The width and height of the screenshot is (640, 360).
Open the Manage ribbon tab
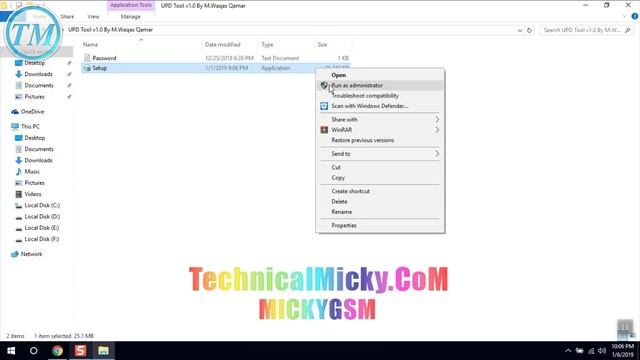[x=131, y=17]
